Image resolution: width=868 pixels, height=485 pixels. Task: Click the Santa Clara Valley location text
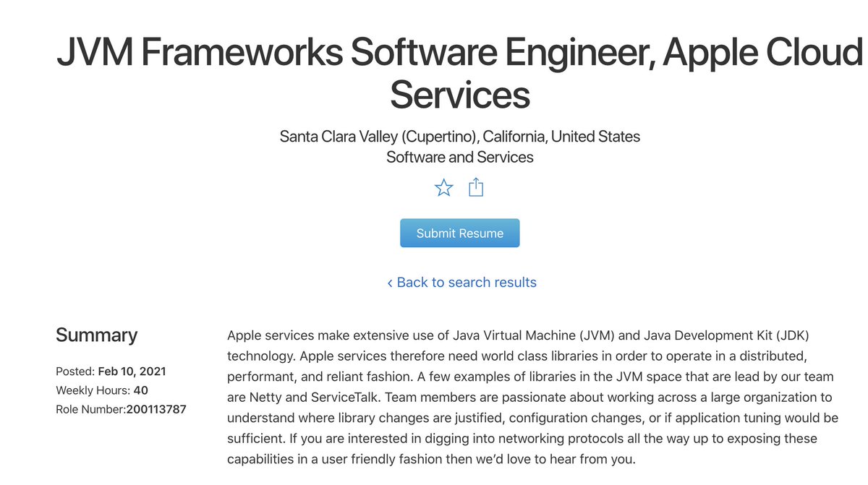(x=460, y=136)
